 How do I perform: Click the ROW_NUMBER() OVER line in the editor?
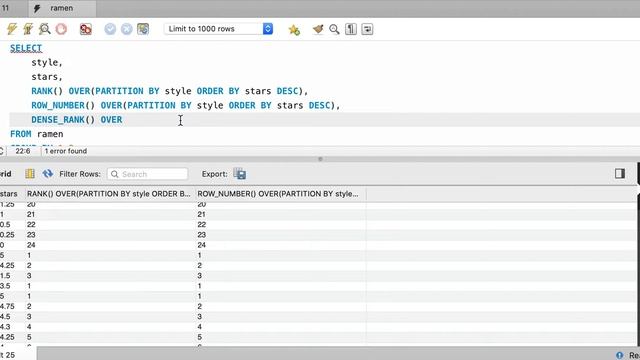pos(186,105)
